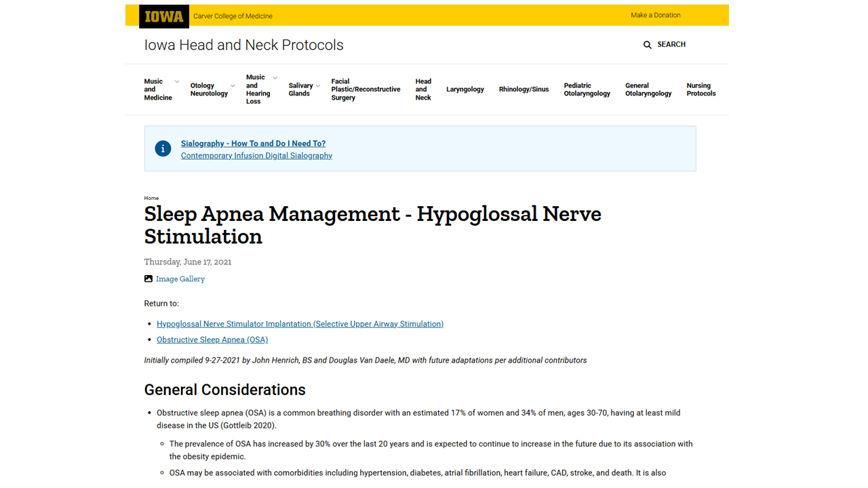This screenshot has height=488, width=868.
Task: Open Sialography How To link
Action: click(253, 144)
